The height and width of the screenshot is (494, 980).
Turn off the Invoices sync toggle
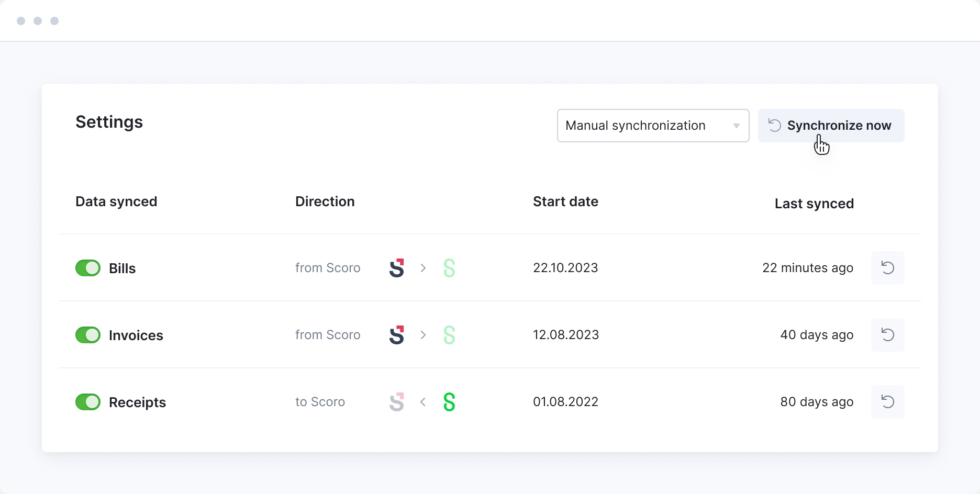[88, 335]
